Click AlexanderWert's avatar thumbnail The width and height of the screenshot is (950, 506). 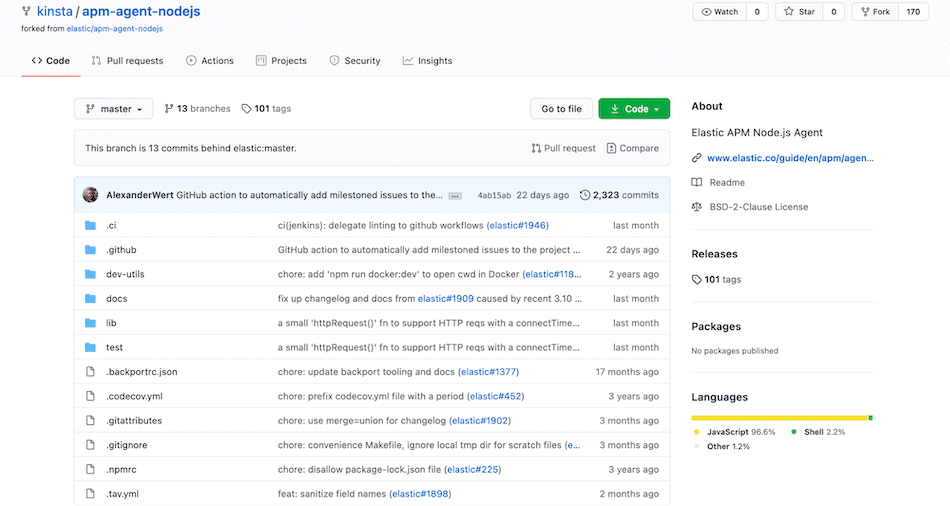coord(91,195)
